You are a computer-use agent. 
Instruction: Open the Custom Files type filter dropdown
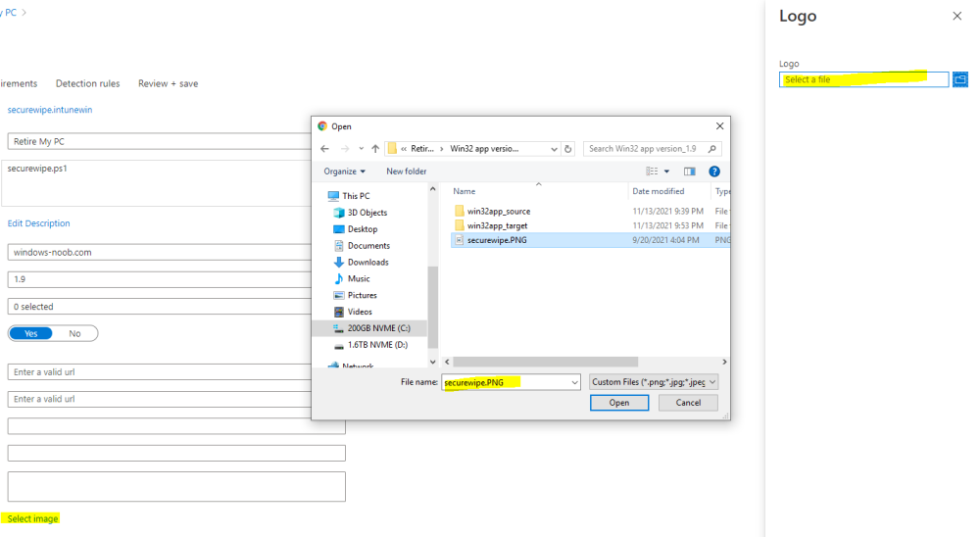(653, 382)
